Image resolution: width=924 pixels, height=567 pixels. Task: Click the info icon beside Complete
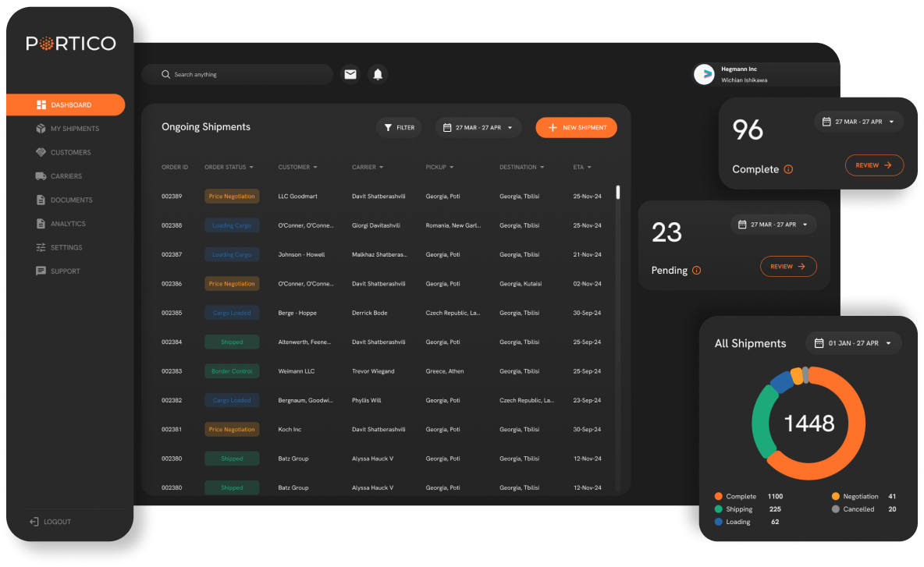click(788, 169)
